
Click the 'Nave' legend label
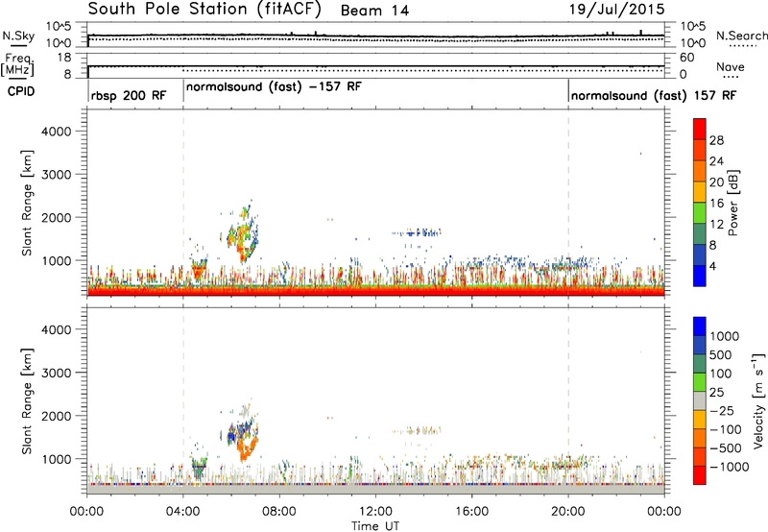[731, 66]
